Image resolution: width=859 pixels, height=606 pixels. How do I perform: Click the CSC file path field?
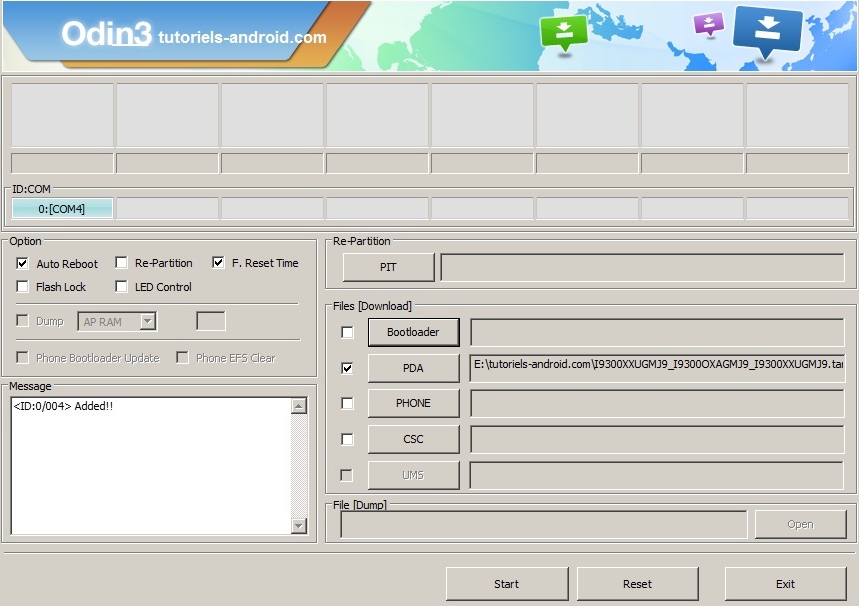pyautogui.click(x=656, y=439)
